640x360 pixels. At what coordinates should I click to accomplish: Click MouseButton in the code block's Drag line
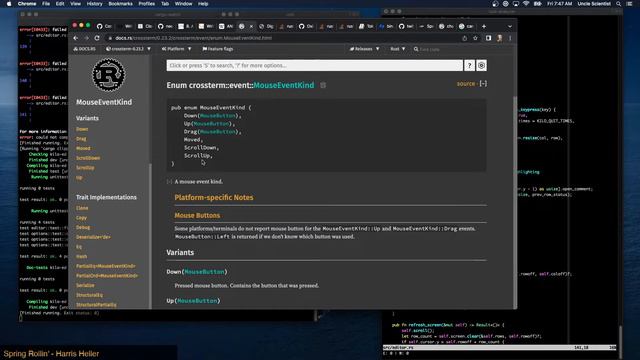[x=218, y=132]
